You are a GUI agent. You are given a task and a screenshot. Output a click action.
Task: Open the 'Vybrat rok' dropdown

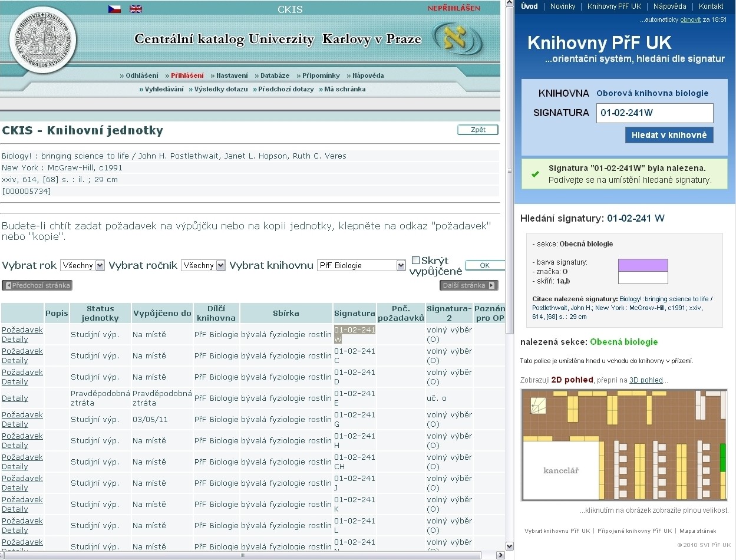tap(82, 265)
